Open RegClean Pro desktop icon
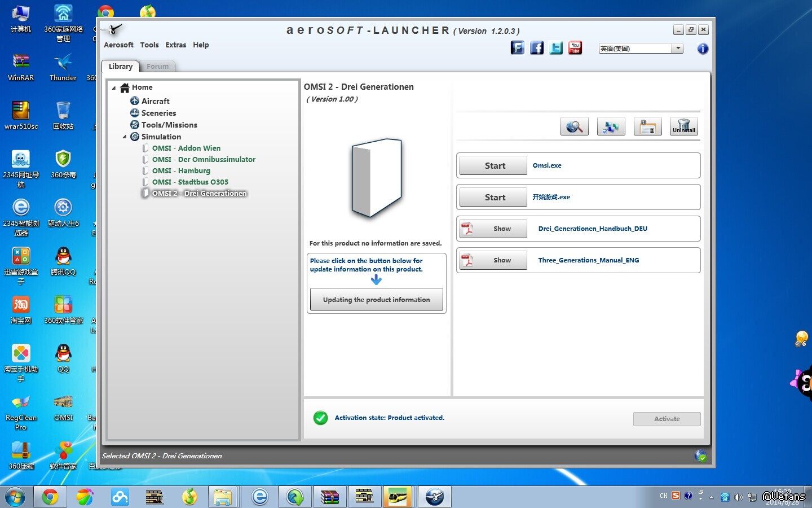Image resolution: width=812 pixels, height=508 pixels. click(21, 413)
